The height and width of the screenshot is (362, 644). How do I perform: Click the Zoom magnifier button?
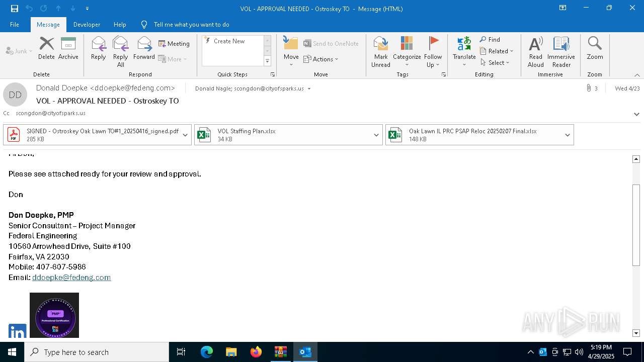595,49
